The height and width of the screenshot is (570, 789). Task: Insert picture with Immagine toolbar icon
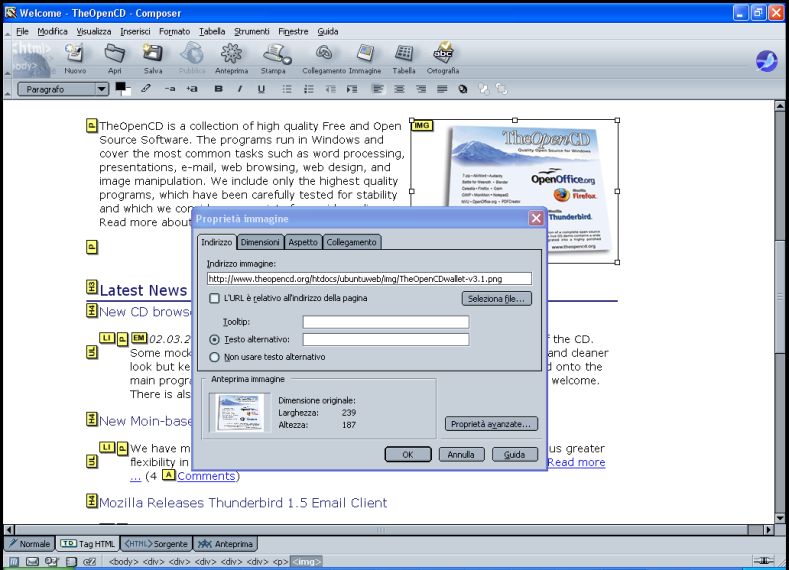(365, 58)
